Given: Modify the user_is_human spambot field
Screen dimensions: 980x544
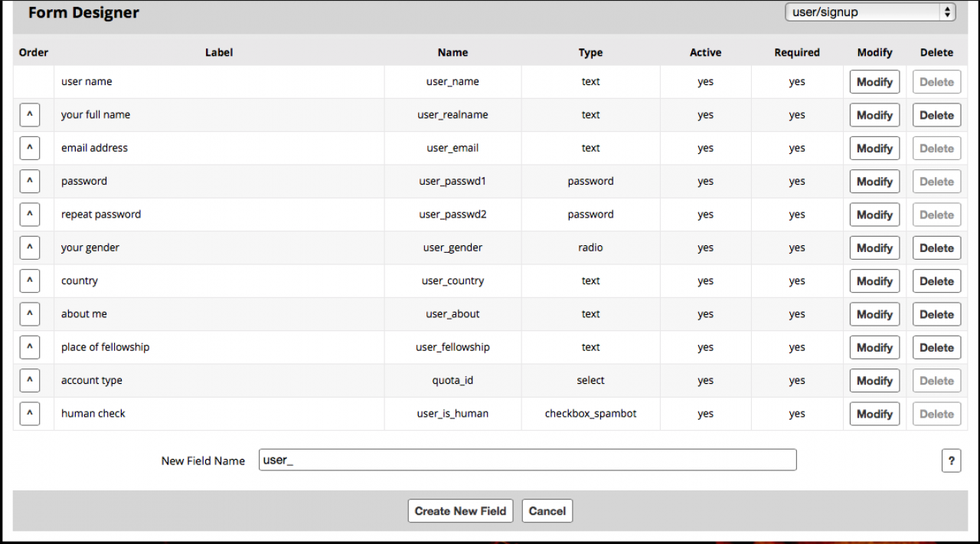Looking at the screenshot, I should coord(874,414).
